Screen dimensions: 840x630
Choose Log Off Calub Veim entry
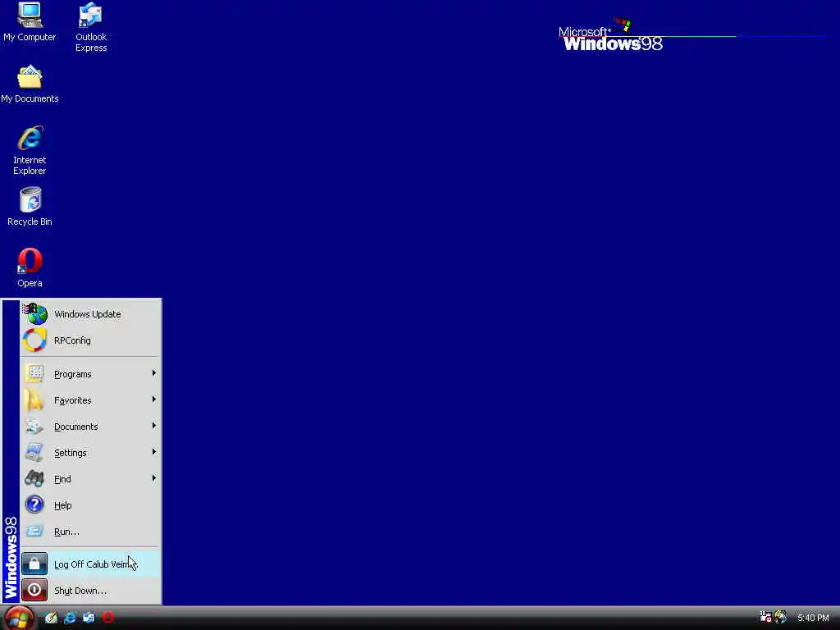point(90,564)
